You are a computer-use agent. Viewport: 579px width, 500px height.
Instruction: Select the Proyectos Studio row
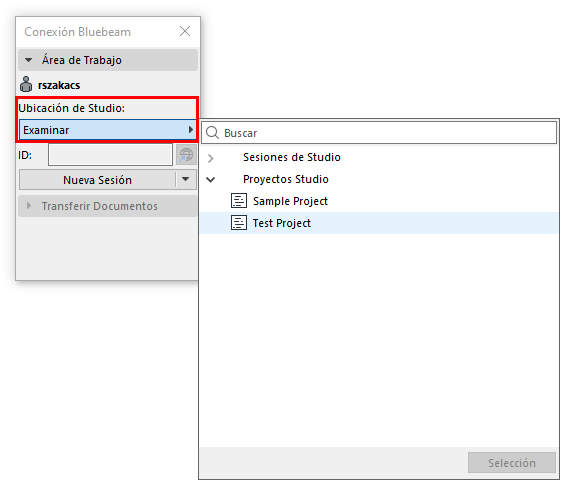379,179
